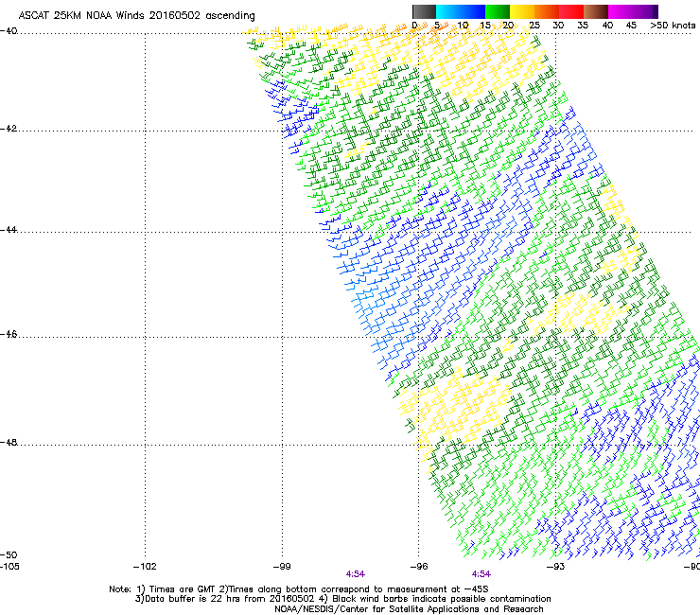The height and width of the screenshot is (615, 700).
Task: Click the purple 4:54 time right of -96
Action: [481, 574]
